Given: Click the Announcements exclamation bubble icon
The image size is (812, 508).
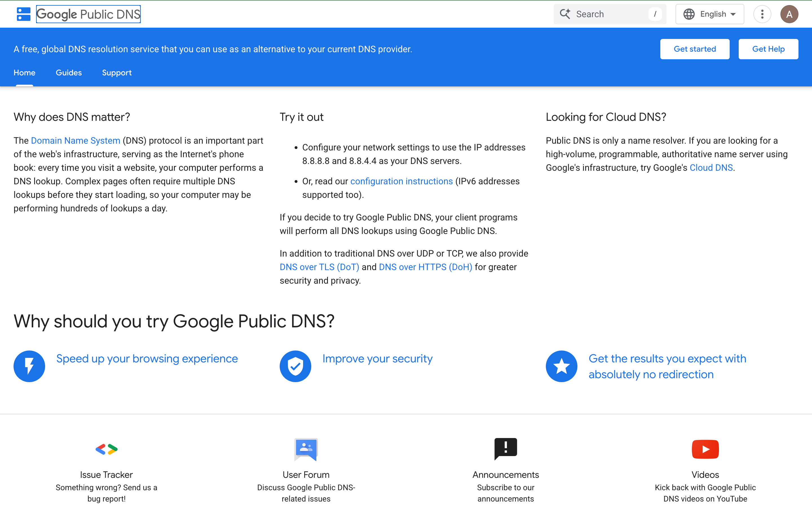Looking at the screenshot, I should [506, 449].
